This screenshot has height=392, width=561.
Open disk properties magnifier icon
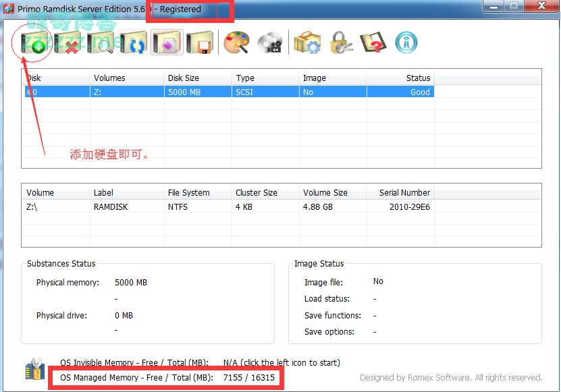(101, 44)
